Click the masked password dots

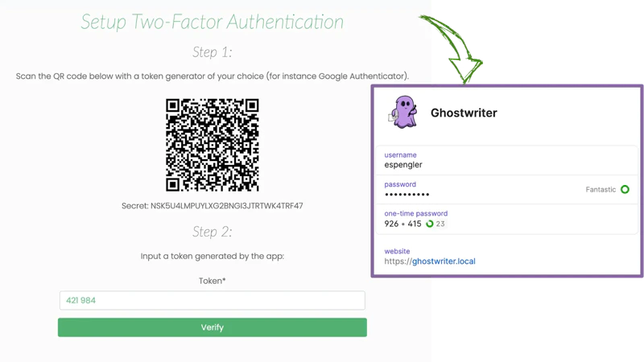(407, 195)
